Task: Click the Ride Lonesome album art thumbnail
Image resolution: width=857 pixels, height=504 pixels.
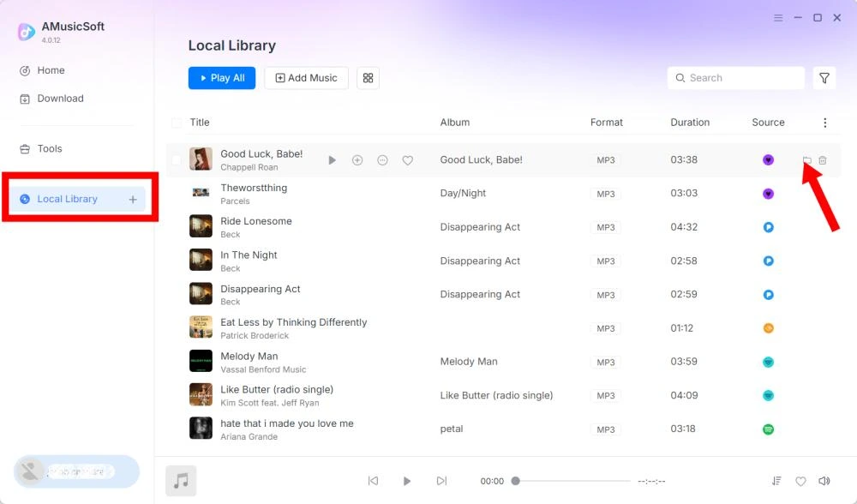Action: pos(201,225)
